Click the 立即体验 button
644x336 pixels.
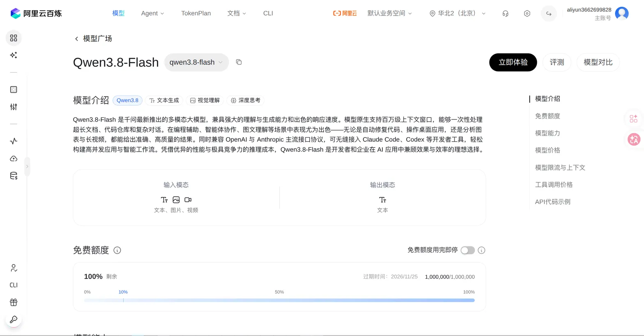pos(513,62)
